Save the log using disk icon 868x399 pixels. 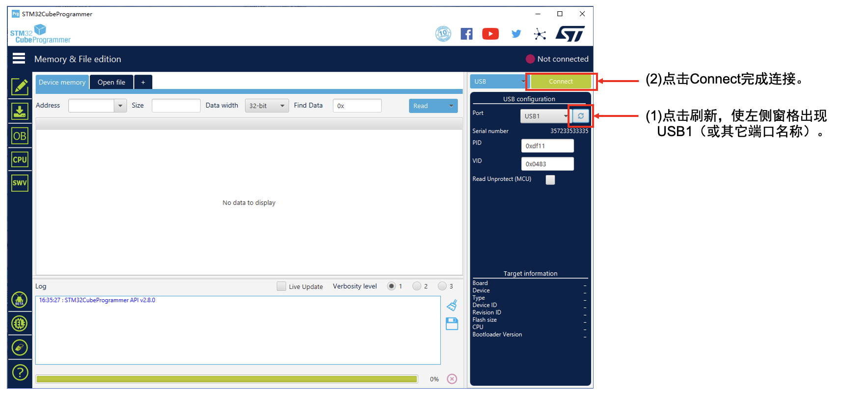coord(452,324)
